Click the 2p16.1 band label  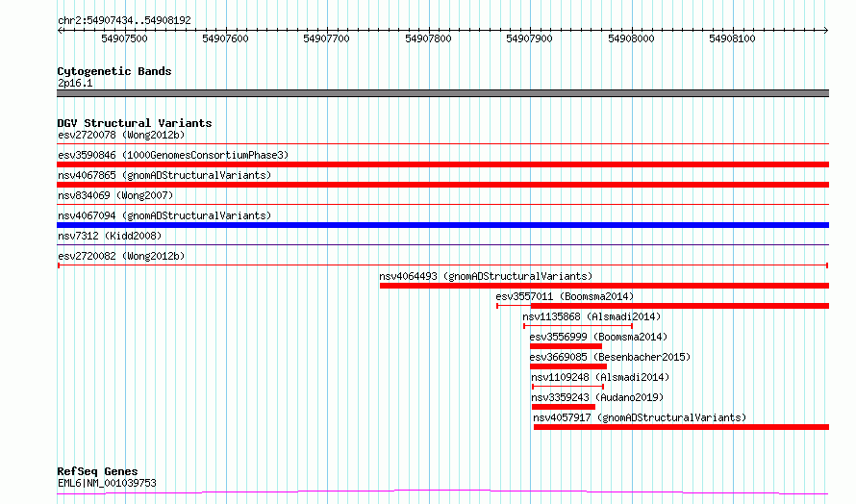pos(75,83)
